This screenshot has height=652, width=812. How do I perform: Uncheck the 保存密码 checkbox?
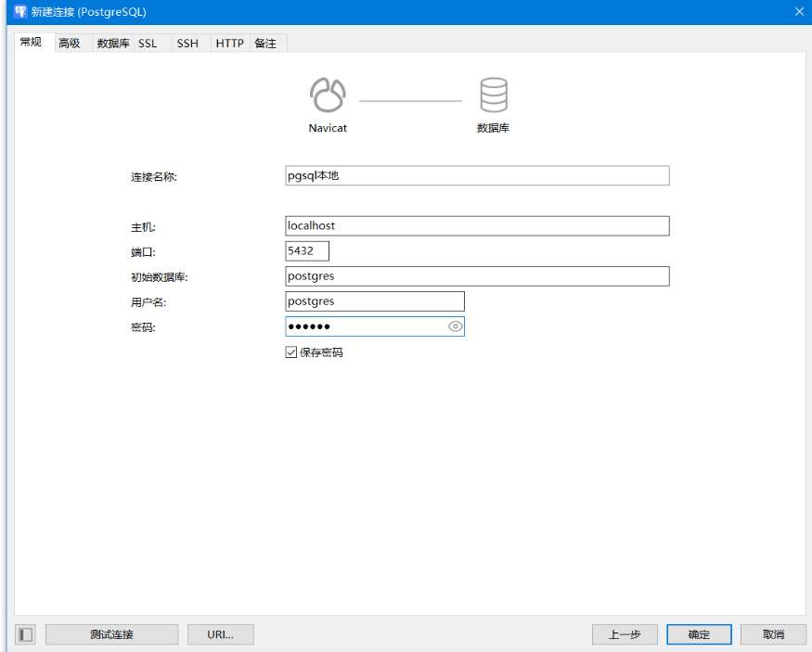coord(291,352)
